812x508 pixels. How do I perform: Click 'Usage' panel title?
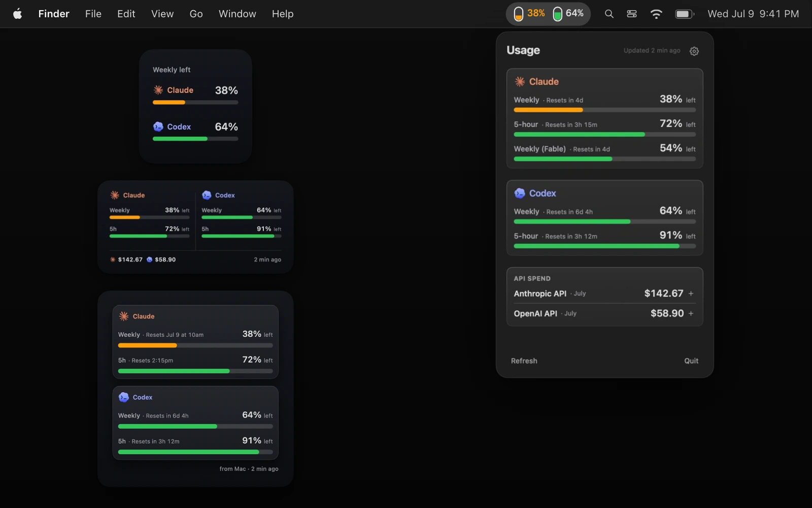click(523, 50)
